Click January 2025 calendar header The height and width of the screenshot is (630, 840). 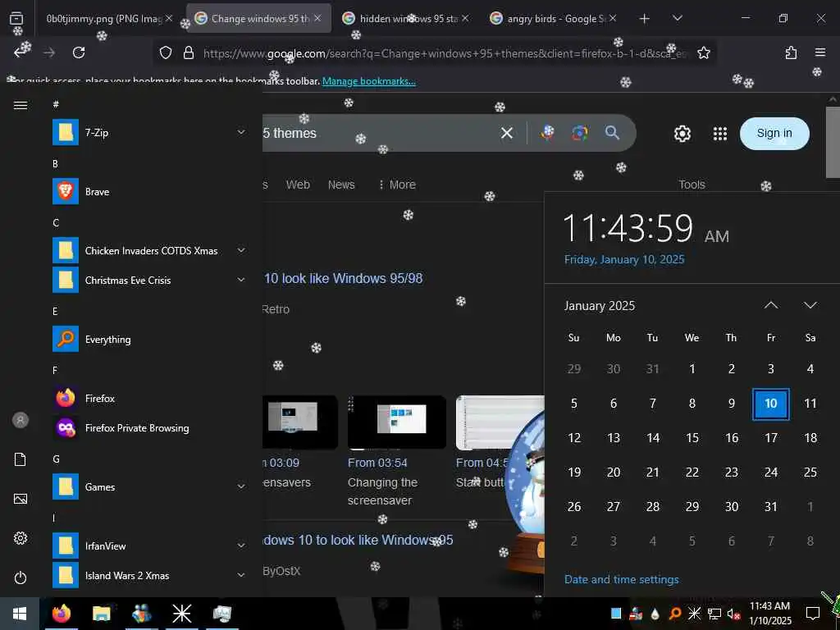600,305
